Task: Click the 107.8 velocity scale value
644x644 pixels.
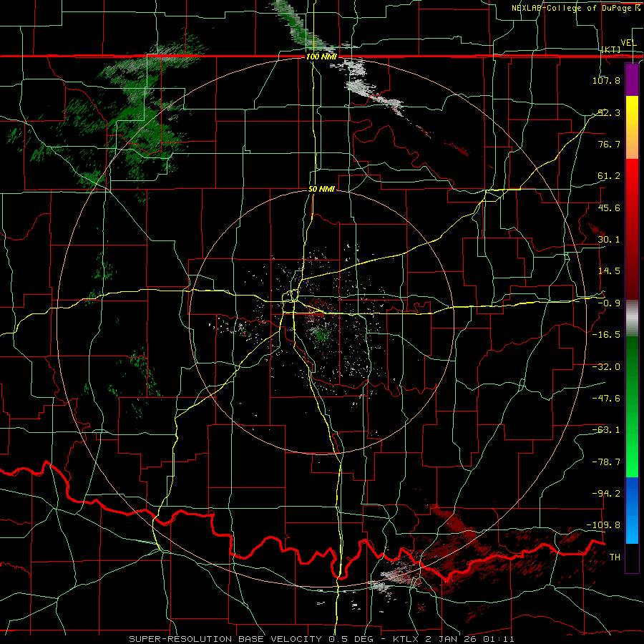Action: coord(606,80)
